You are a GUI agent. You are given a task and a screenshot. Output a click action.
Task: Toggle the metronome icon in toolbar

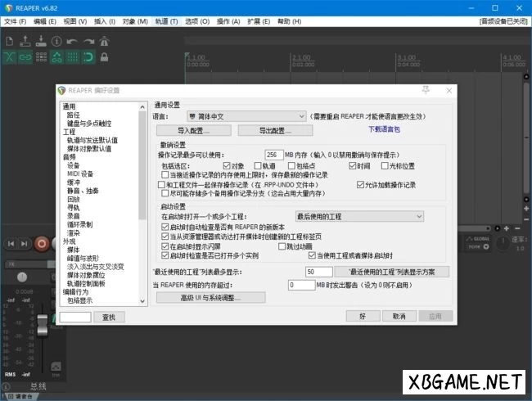pos(104,40)
